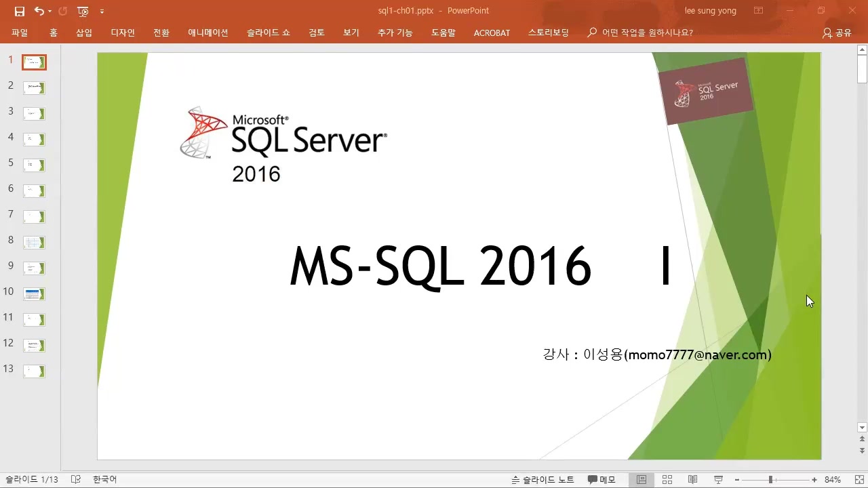
Task: Toggle the 슬라이드 노트 notes pane
Action: [x=542, y=480]
